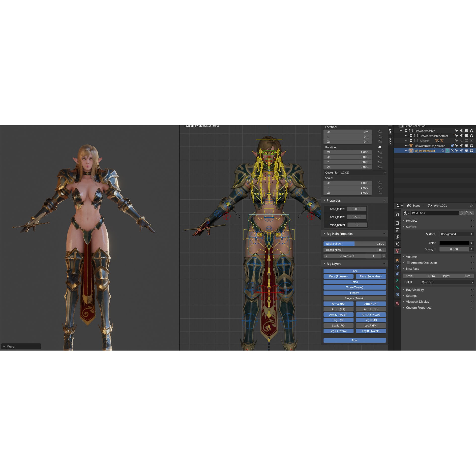Toggle Elf_Swordmaster armature render camera icon
The width and height of the screenshot is (476, 476).
click(472, 150)
